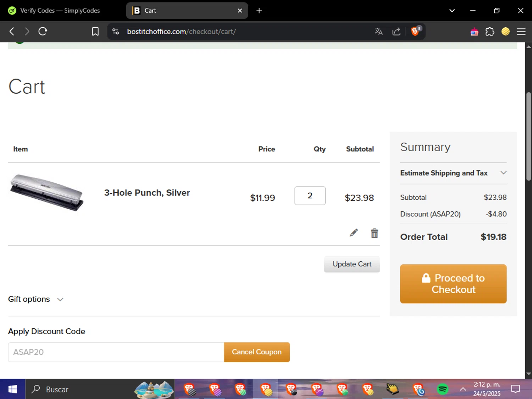Click scrollbar down arrow
This screenshot has height=399, width=532.
pos(529,374)
